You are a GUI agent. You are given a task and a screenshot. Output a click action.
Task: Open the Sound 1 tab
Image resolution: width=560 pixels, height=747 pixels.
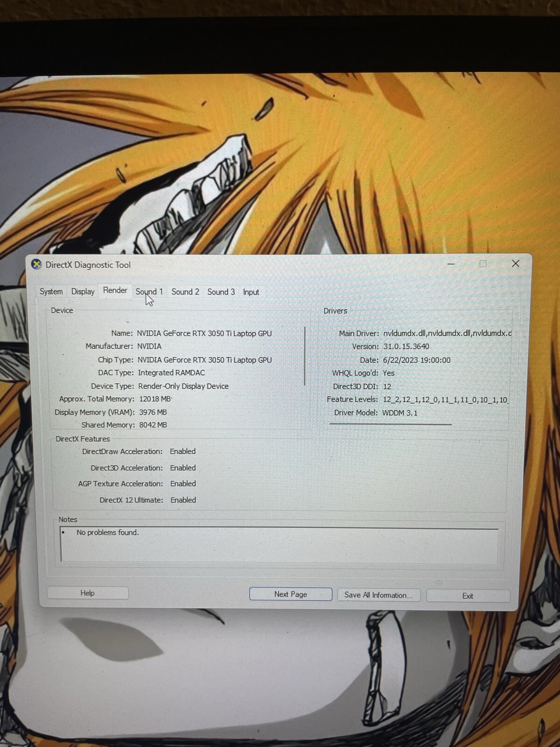[x=149, y=292]
